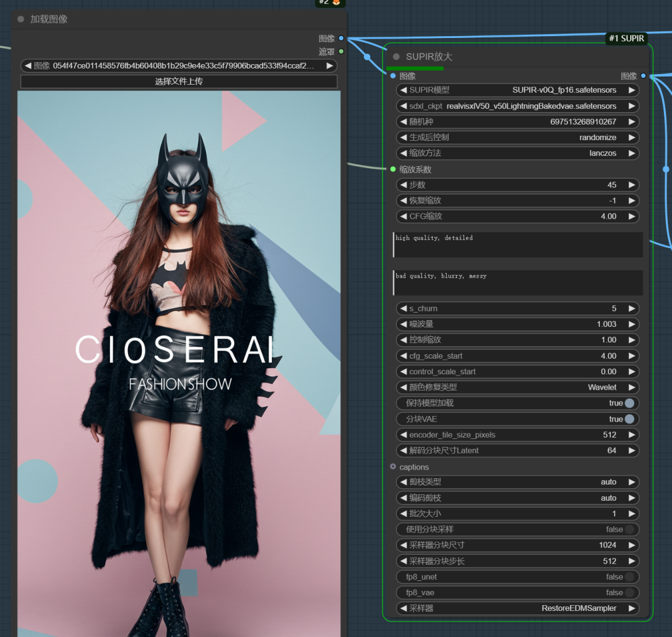Increase 步数 with the right arrow
This screenshot has width=672, height=637.
click(632, 185)
